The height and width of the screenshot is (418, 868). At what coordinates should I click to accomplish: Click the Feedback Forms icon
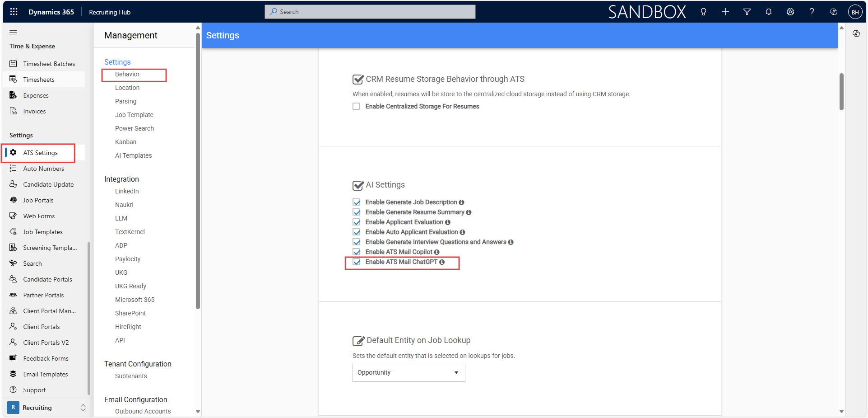pyautogui.click(x=14, y=358)
